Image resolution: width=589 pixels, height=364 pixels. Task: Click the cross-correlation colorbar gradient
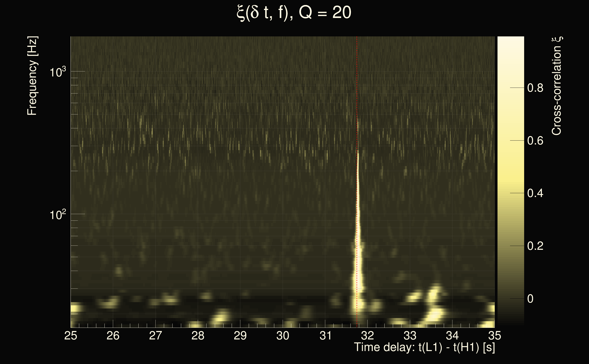[510, 181]
